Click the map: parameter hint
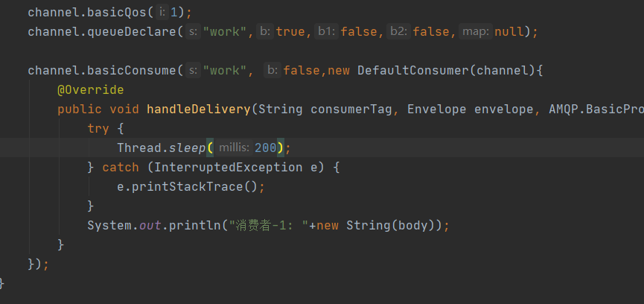The width and height of the screenshot is (644, 304). [476, 31]
